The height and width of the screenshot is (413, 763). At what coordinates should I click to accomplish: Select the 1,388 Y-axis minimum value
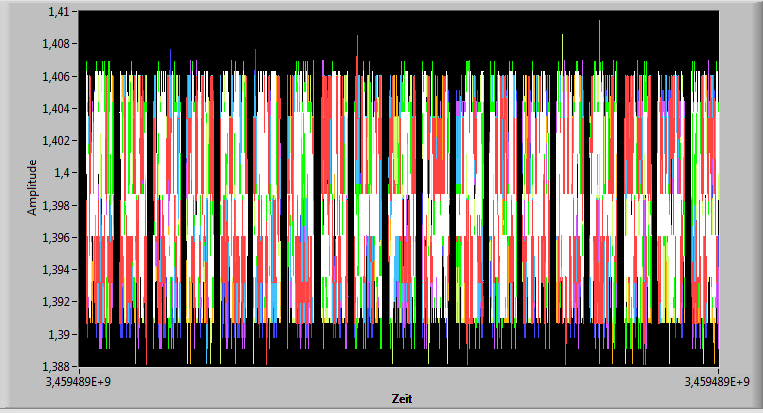[x=56, y=366]
